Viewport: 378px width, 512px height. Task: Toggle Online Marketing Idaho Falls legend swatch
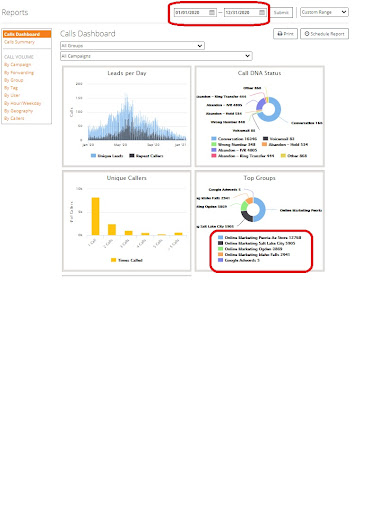(220, 254)
